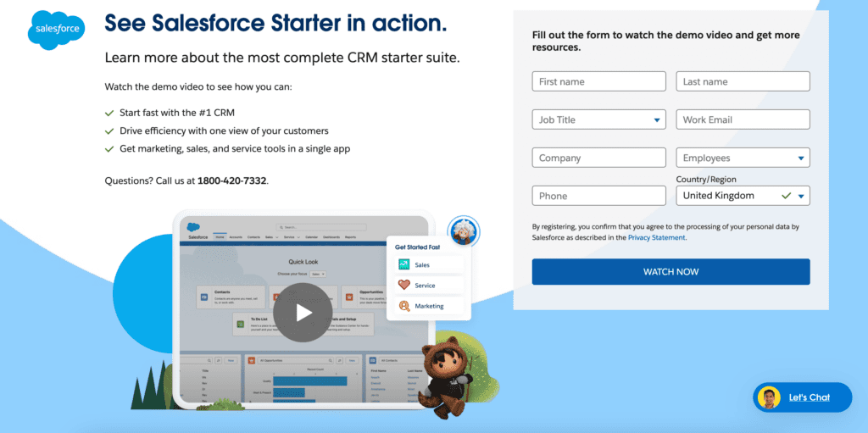Screen dimensions: 868x433
Task: Click 'Get marketing, sales, and service tools' text
Action: (x=235, y=149)
